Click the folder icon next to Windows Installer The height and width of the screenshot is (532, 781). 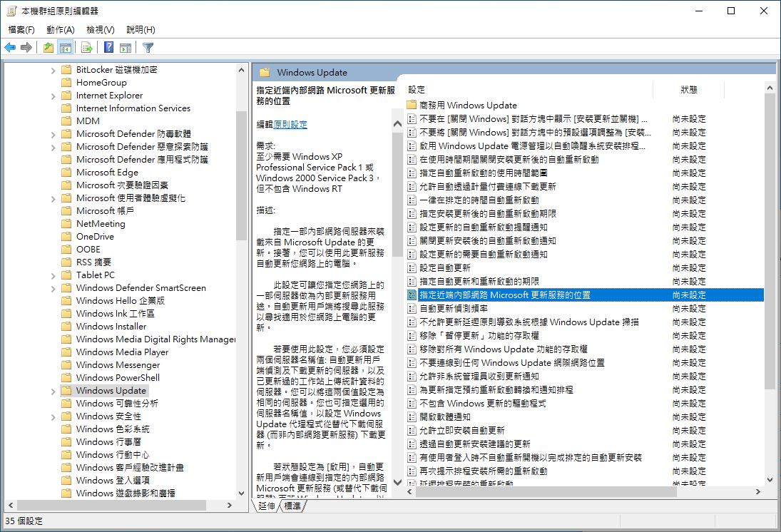click(66, 327)
